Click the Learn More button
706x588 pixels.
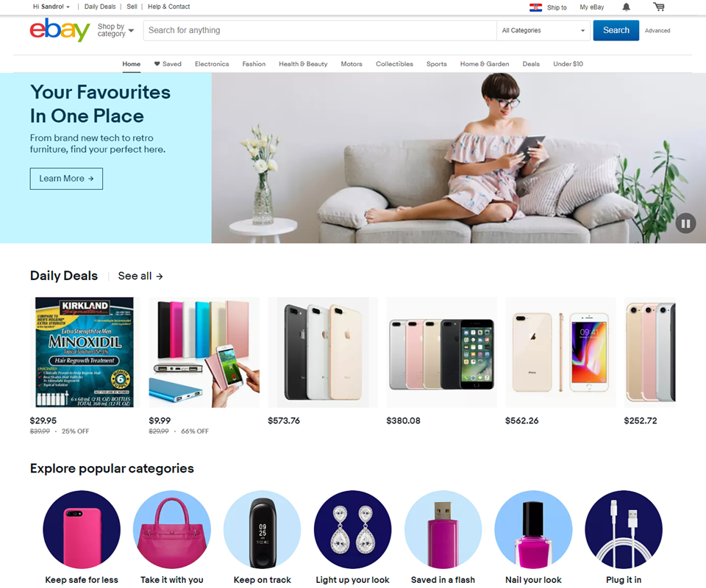[x=66, y=179]
